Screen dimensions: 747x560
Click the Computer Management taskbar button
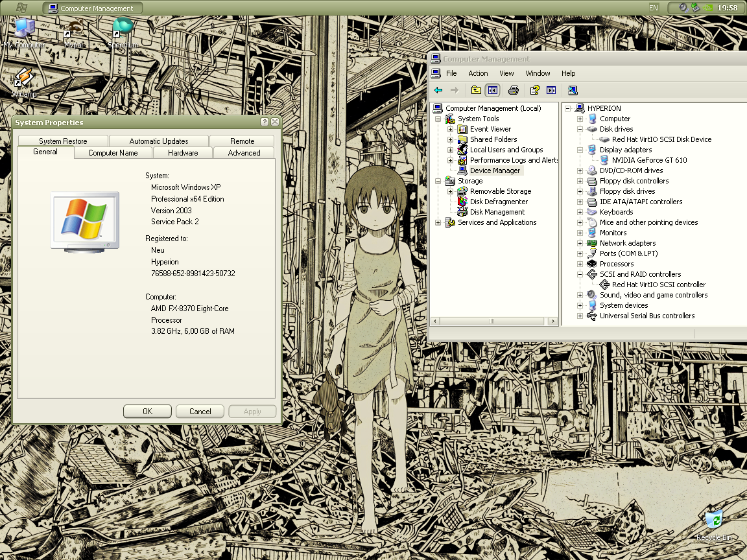point(93,8)
